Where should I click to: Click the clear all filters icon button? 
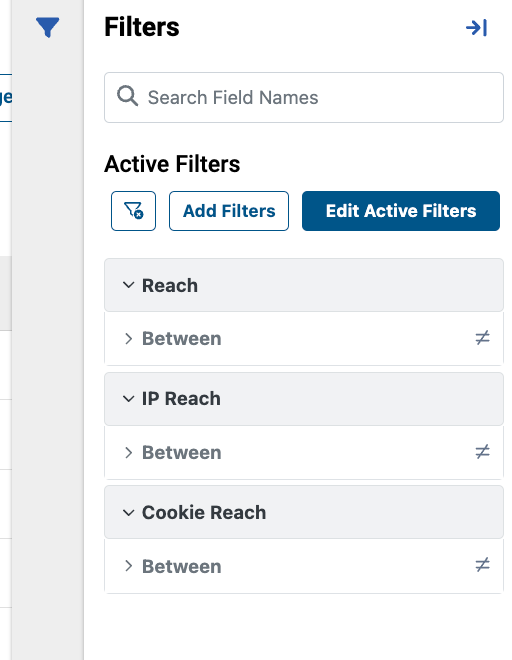[133, 211]
